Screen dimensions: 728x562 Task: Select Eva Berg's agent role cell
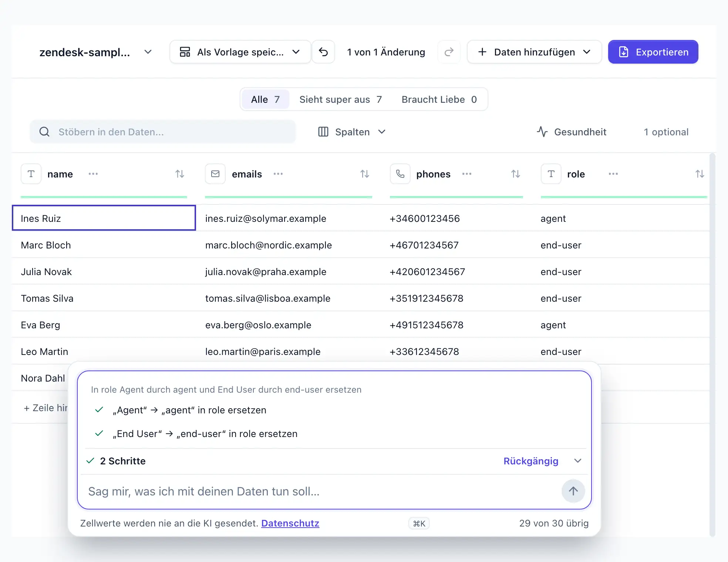[621, 325]
